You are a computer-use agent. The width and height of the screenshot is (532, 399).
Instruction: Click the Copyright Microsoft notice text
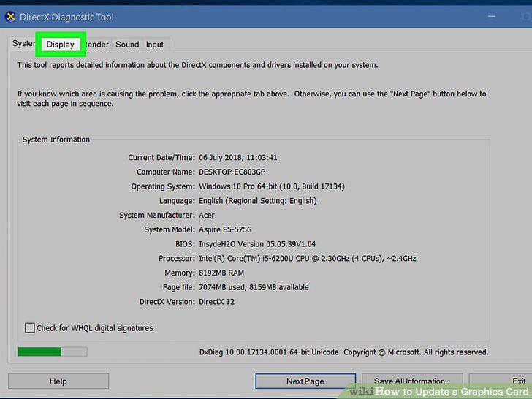416,352
